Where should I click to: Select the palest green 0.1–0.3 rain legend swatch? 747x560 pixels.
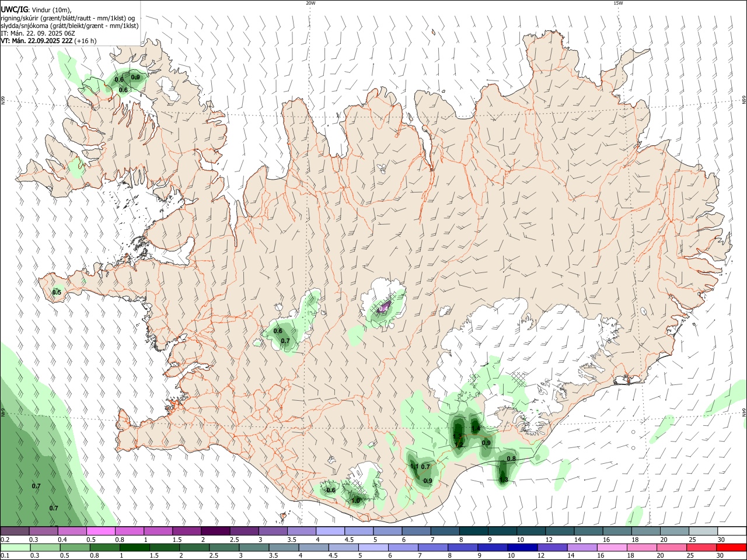coord(15,547)
